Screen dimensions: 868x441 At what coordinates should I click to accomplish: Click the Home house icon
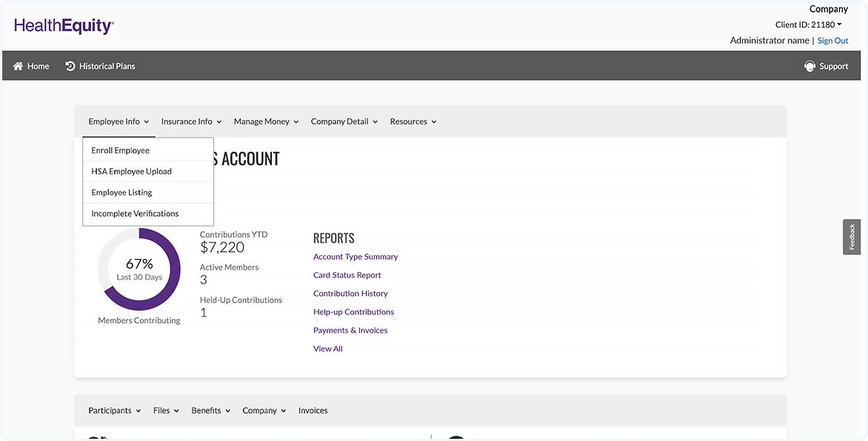click(x=19, y=67)
